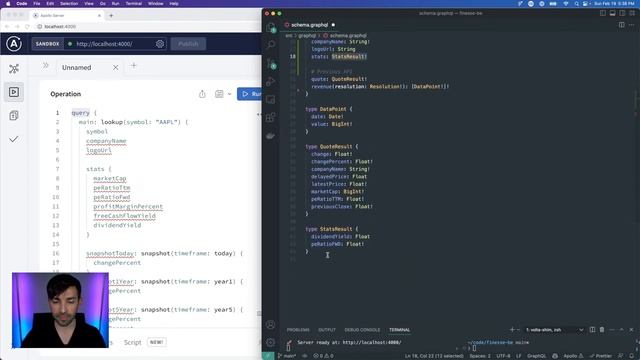Click the Apollo status bar item

tap(573, 356)
